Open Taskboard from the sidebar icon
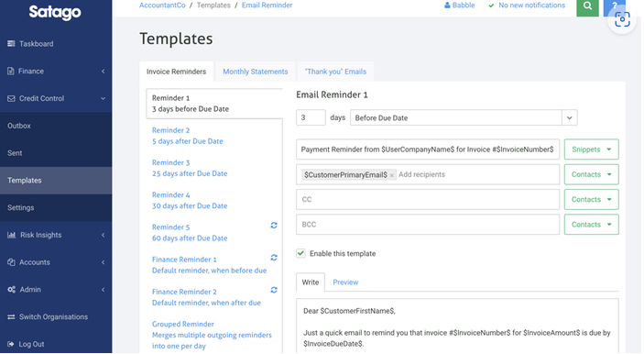This screenshot has height=354, width=644. point(11,44)
